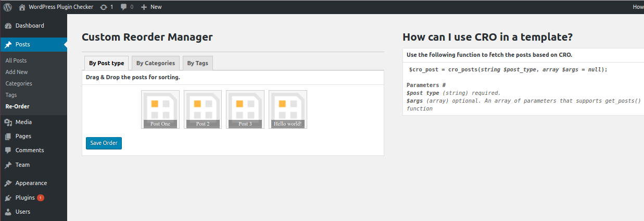Click the 'Parameters #' text
Screen dimensions: 644x221
click(426, 85)
